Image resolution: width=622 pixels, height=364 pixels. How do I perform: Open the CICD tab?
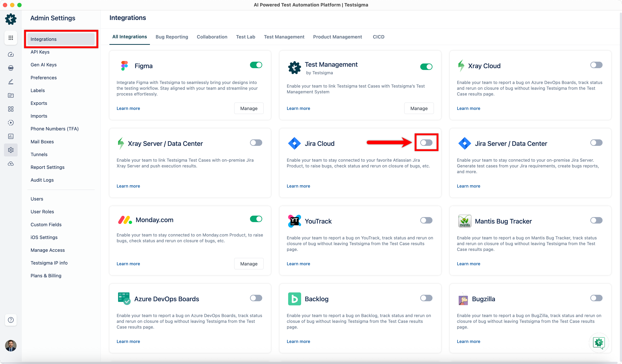[x=379, y=37]
